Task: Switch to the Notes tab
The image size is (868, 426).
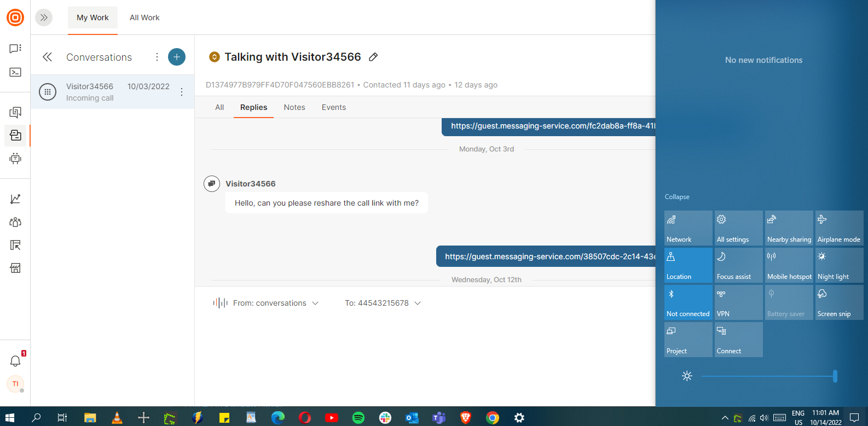Action: (294, 107)
